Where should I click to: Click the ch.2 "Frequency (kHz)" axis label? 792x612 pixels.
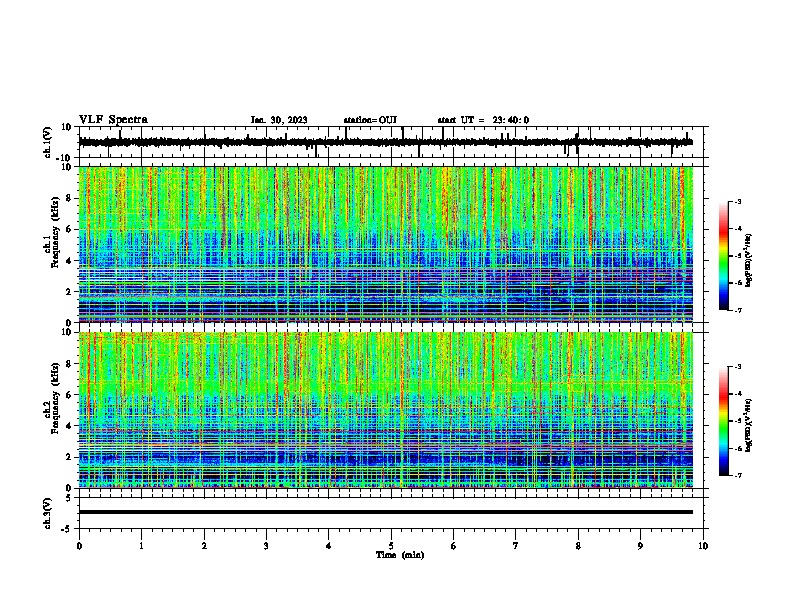click(55, 398)
